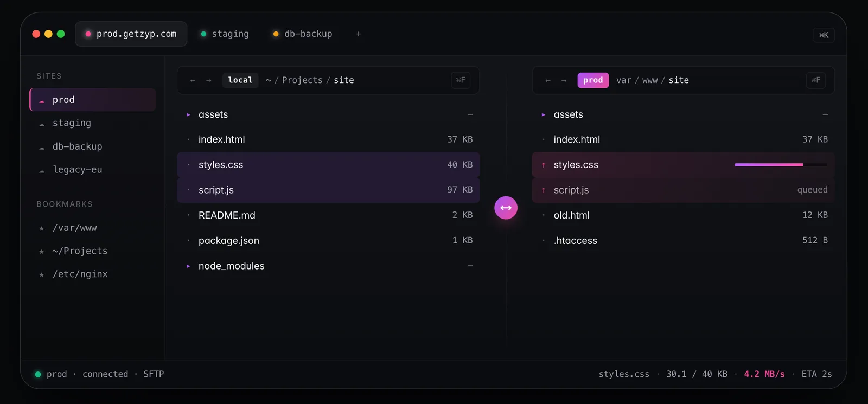Navigate to www in remote breadcrumb

tap(650, 80)
